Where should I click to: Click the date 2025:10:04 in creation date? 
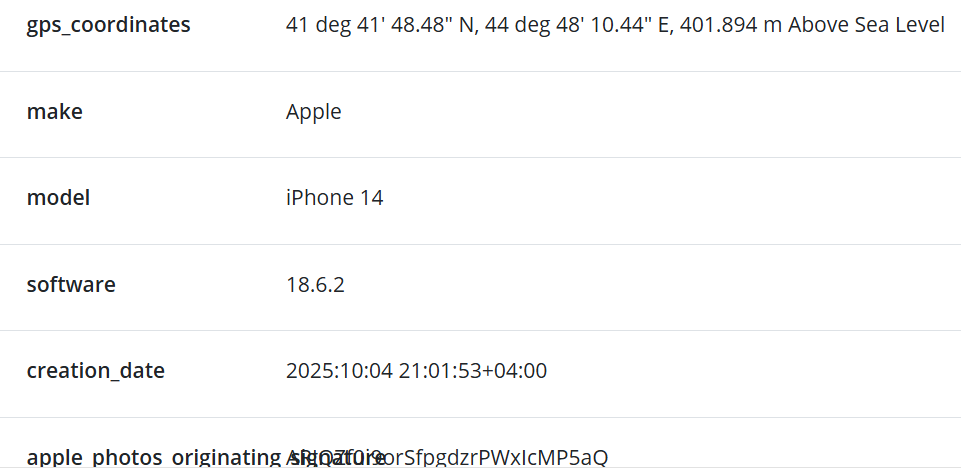click(x=339, y=371)
